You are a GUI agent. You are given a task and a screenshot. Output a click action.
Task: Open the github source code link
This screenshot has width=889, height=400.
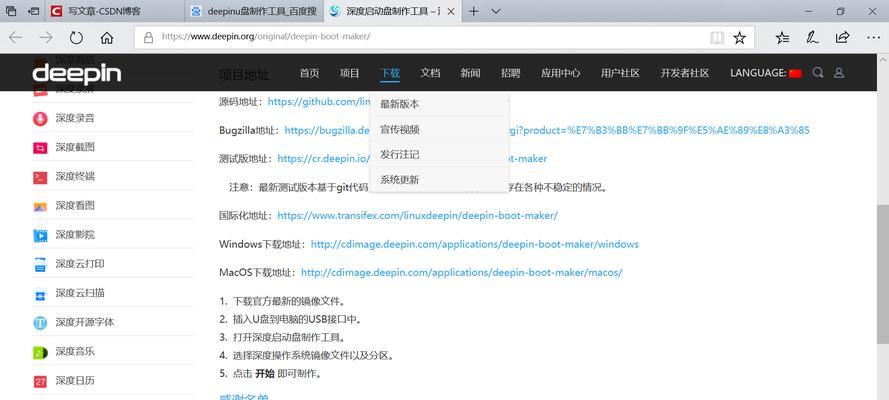319,101
